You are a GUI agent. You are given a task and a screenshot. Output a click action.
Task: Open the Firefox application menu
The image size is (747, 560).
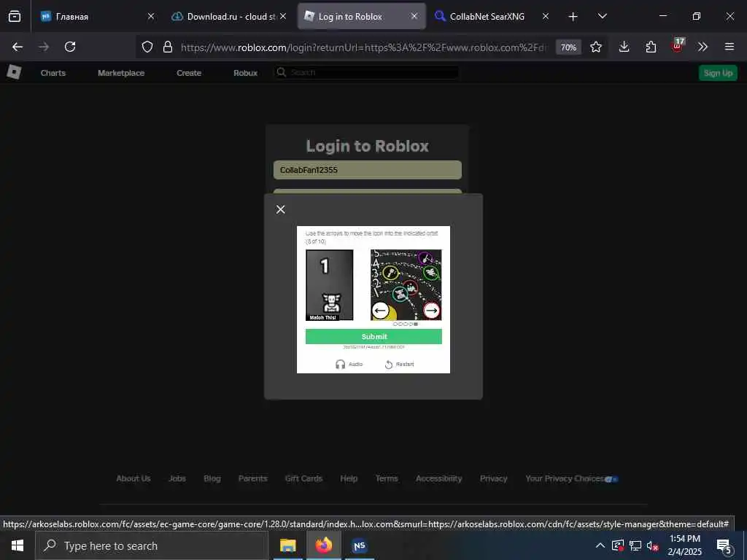[729, 47]
